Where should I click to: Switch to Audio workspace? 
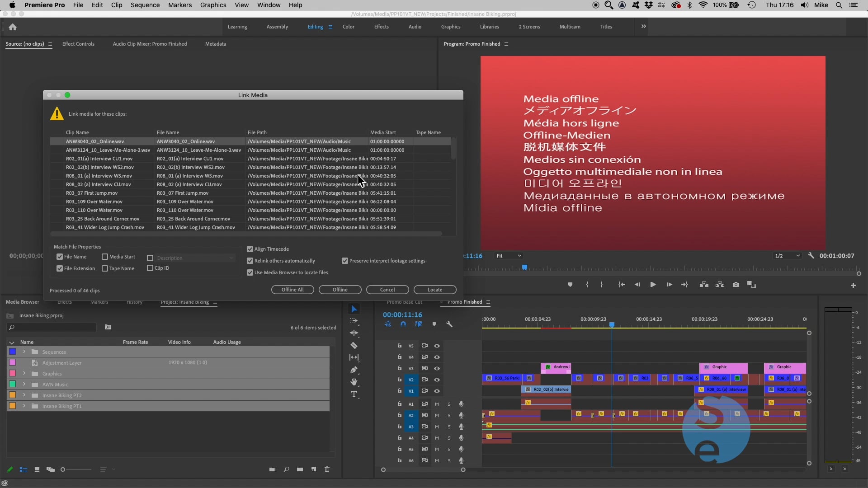pyautogui.click(x=415, y=27)
